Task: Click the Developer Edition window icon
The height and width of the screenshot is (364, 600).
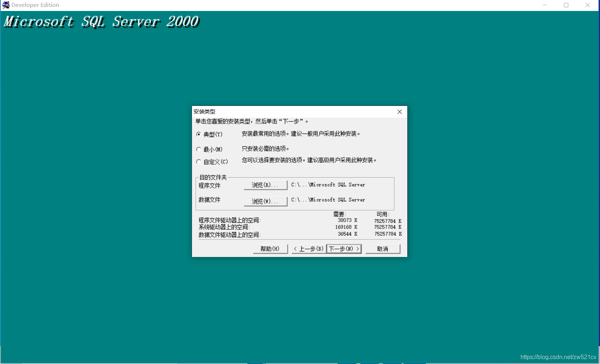Action: coord(6,5)
